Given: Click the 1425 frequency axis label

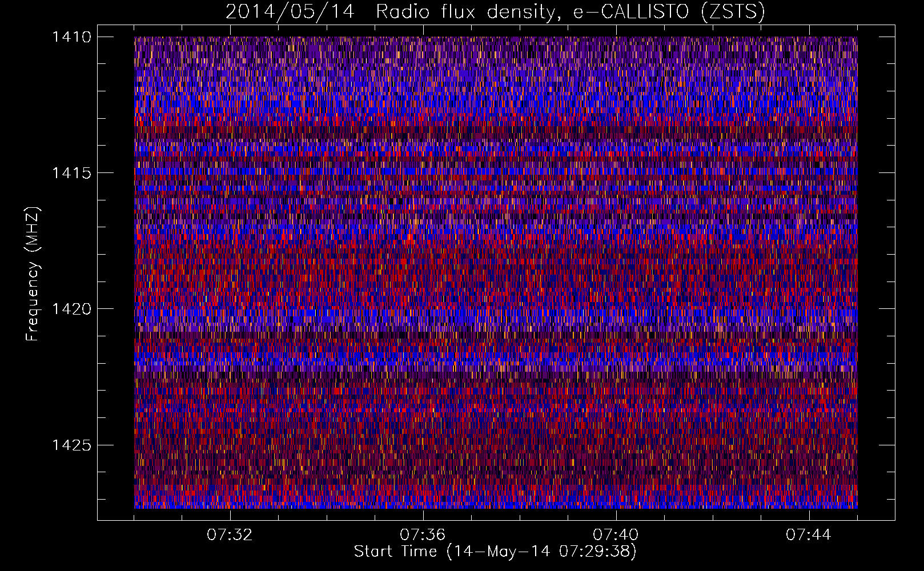Looking at the screenshot, I should click(71, 445).
